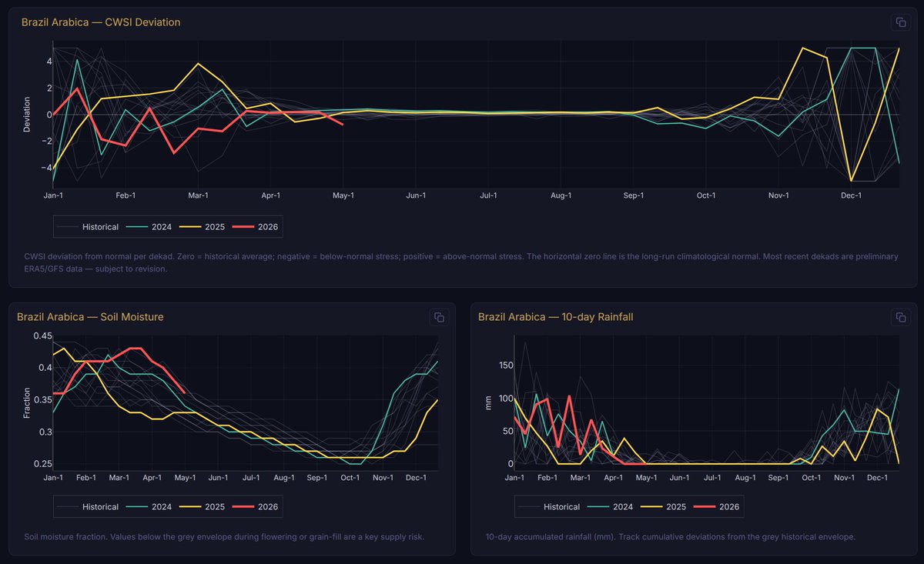Click the CWSI deviation description paragraph

pyautogui.click(x=461, y=262)
